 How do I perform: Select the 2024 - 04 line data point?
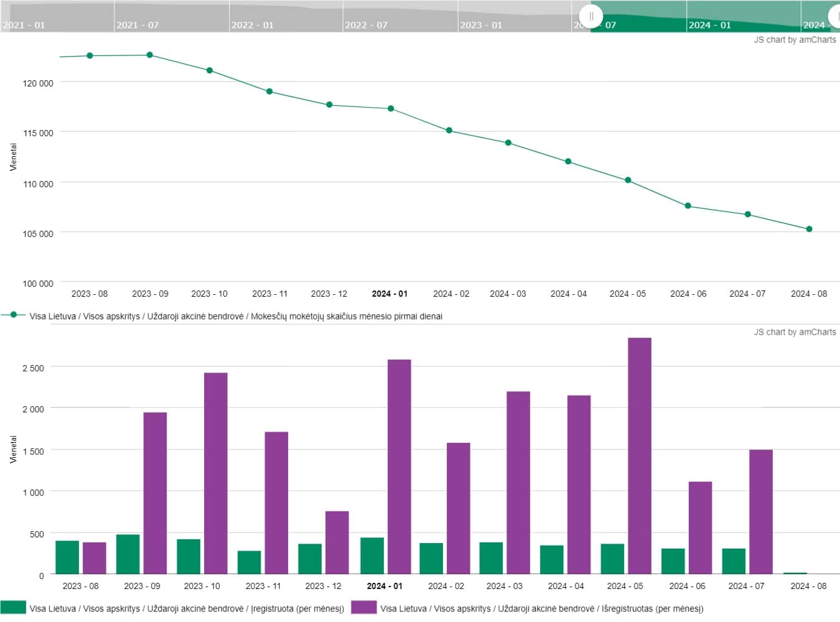(x=568, y=162)
